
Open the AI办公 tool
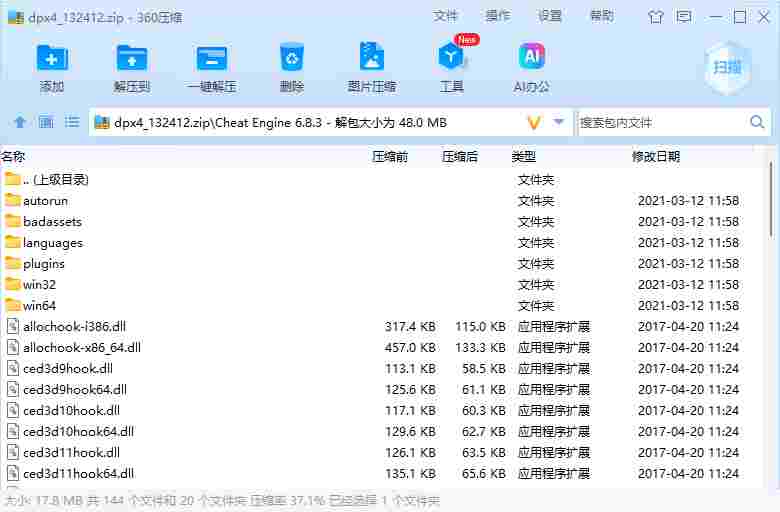click(532, 56)
